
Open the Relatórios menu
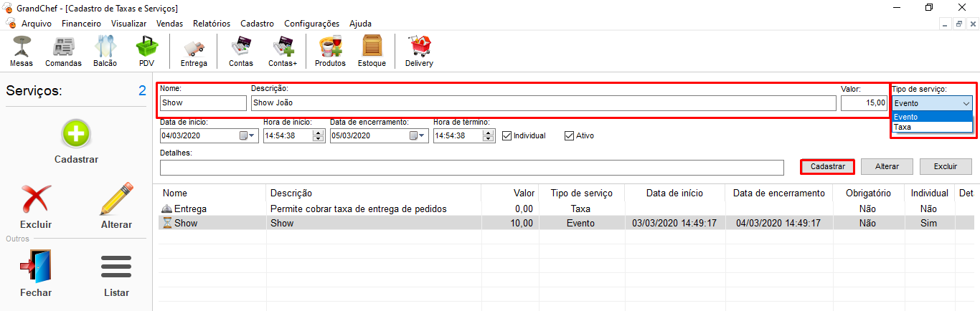[x=212, y=24]
